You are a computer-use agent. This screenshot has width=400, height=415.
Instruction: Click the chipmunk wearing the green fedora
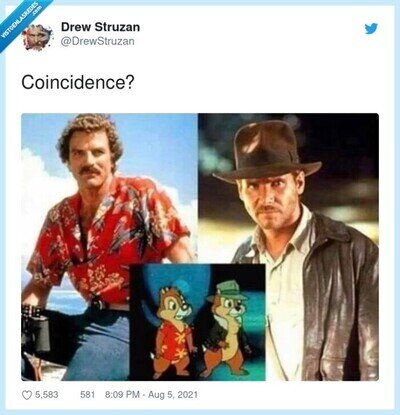coord(225,328)
